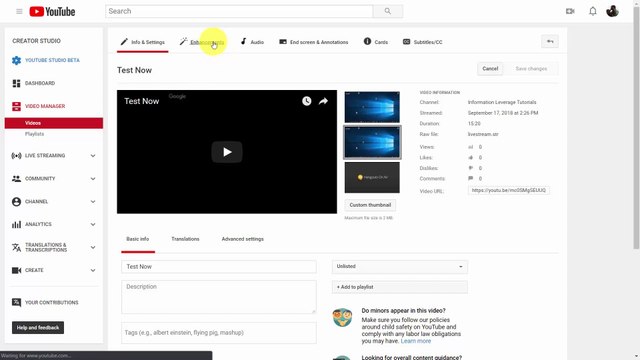Expand the Translations & Transcriptions chevron
Image resolution: width=640 pixels, height=360 pixels.
[93, 247]
